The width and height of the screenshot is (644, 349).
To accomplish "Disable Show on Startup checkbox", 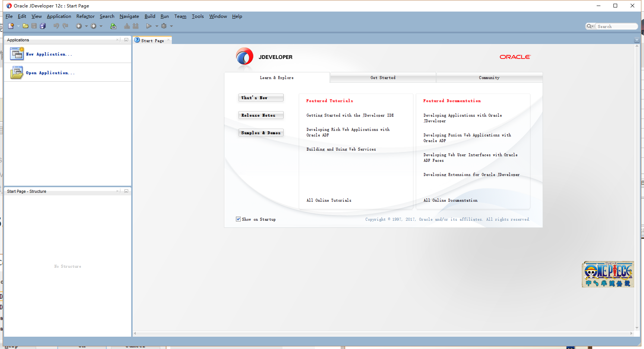I will tap(238, 219).
